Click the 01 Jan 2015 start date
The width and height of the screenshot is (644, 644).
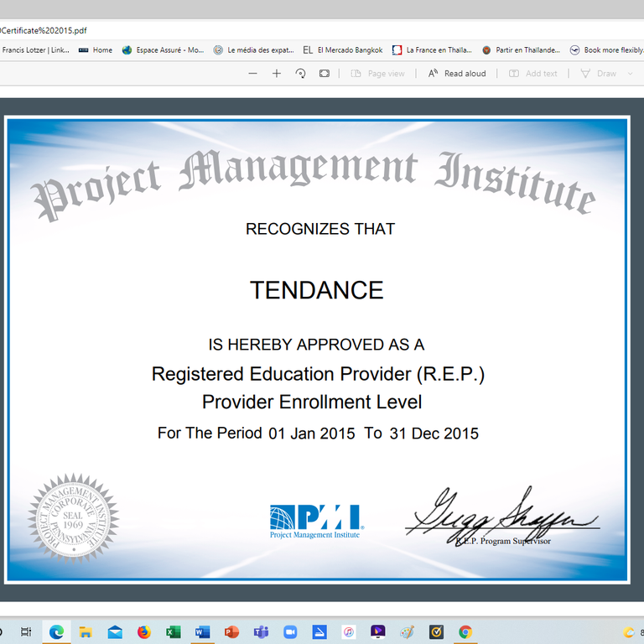tap(312, 434)
